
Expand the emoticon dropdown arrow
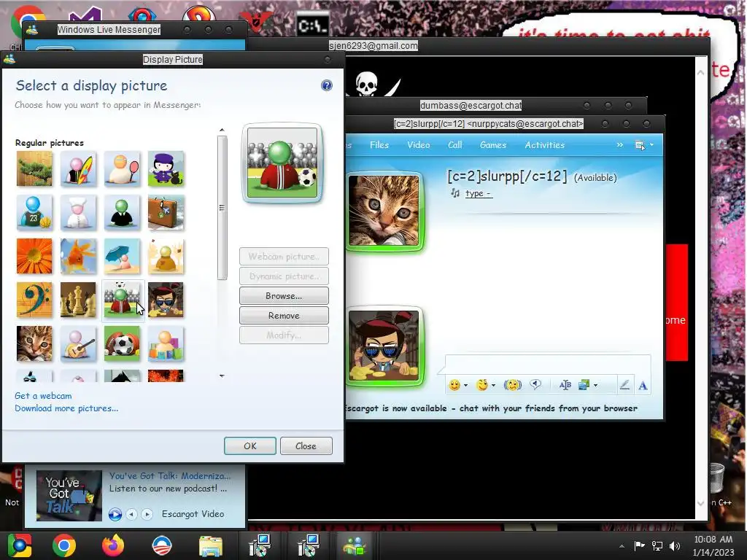coord(465,385)
